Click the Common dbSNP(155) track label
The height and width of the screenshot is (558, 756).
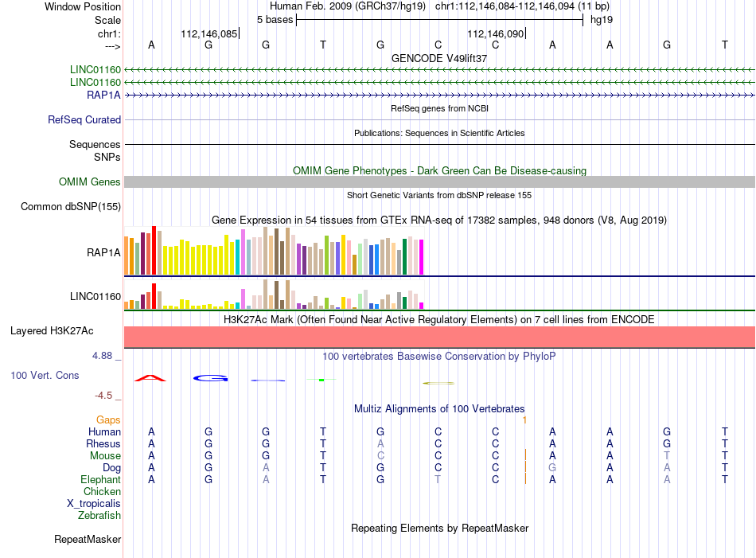click(71, 206)
